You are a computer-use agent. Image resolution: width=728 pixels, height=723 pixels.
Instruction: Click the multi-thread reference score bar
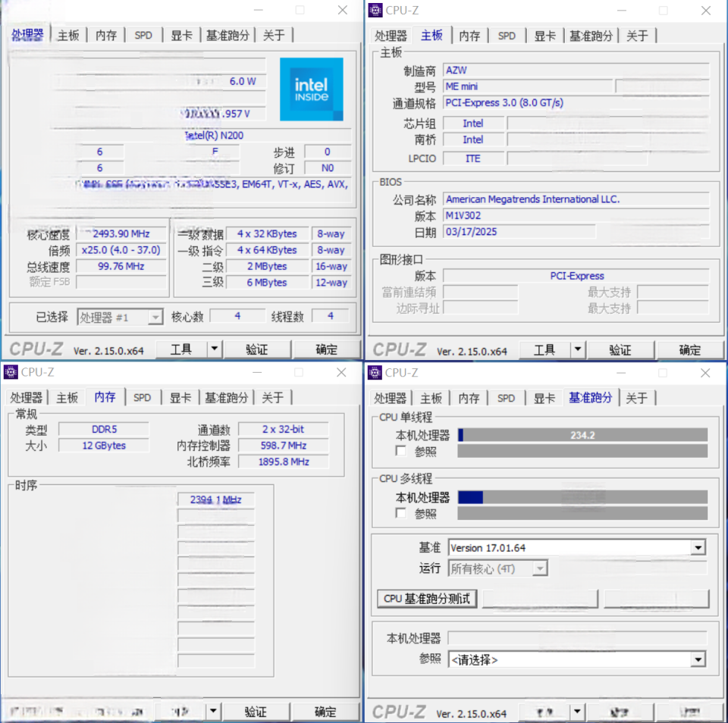click(x=582, y=513)
